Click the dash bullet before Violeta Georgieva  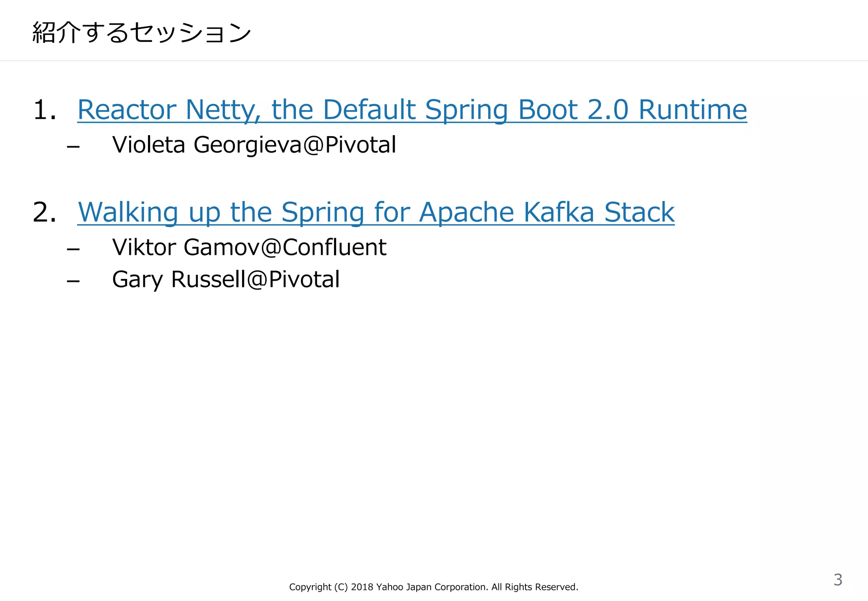(x=73, y=147)
